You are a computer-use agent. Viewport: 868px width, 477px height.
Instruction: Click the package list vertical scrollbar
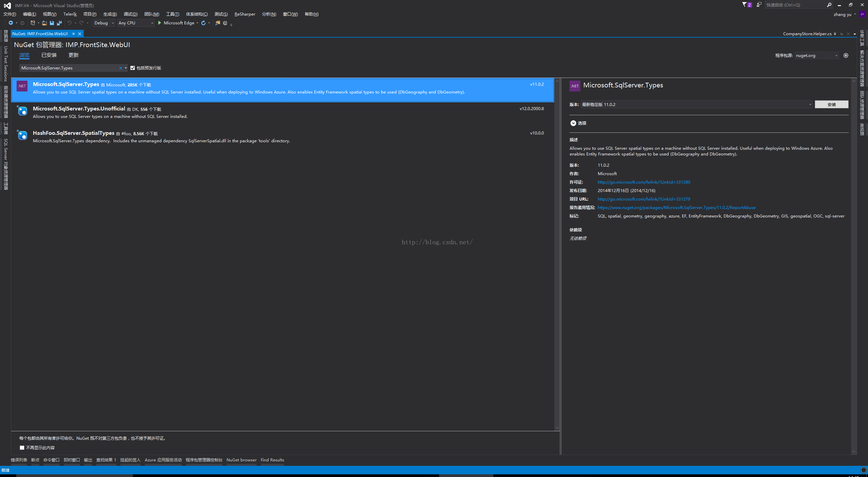coord(557,254)
